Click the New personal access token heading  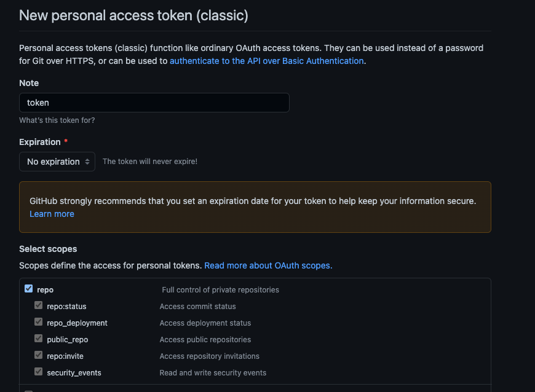[x=133, y=15]
